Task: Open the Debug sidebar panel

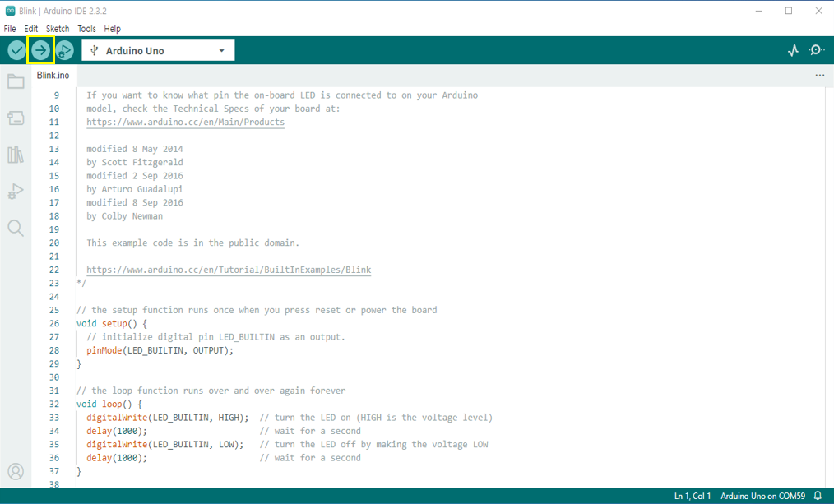Action: coord(16,192)
